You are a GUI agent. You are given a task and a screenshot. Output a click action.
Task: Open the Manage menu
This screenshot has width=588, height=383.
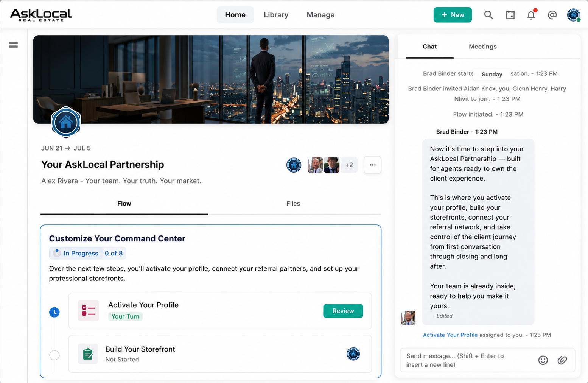pyautogui.click(x=320, y=15)
